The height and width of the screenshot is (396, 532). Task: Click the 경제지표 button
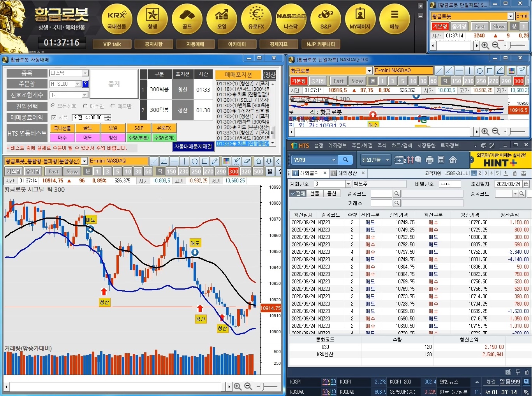click(278, 44)
